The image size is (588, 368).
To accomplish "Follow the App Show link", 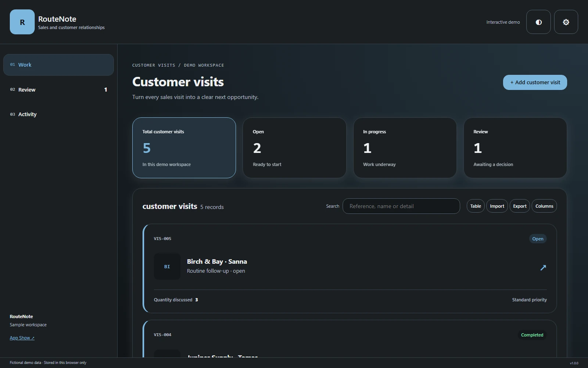I will pos(22,338).
